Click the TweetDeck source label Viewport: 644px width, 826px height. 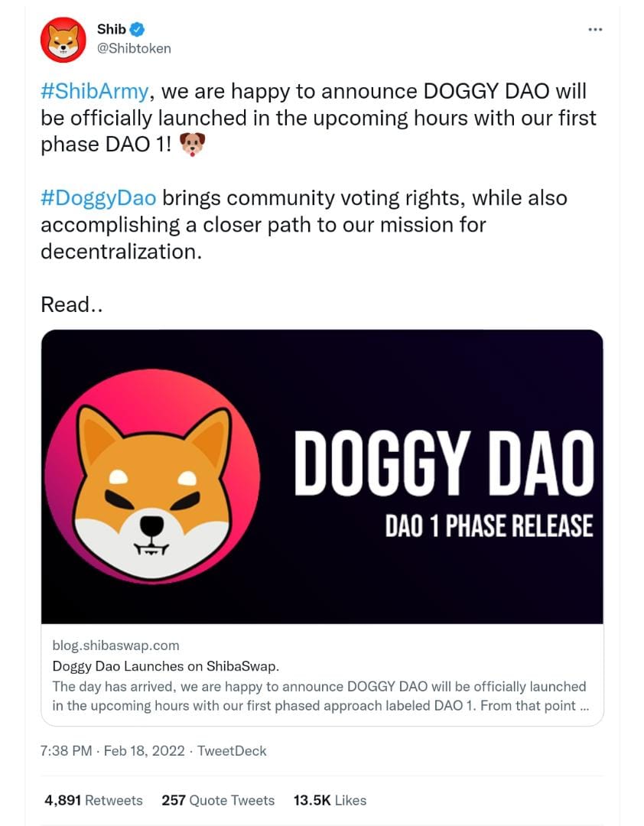[x=233, y=751]
